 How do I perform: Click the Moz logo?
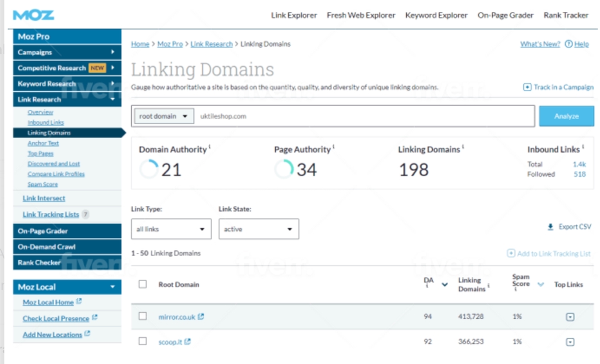coord(33,15)
